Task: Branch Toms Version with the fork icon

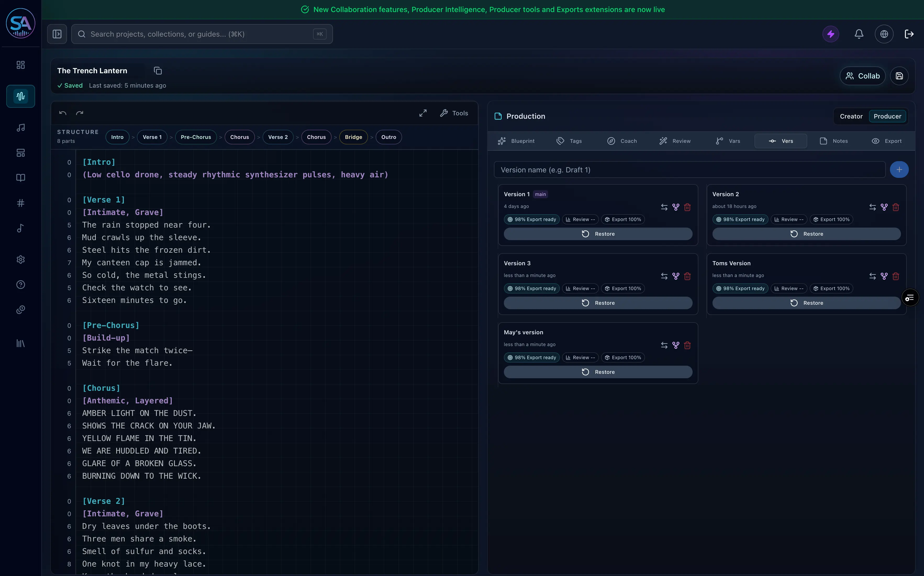Action: [884, 276]
